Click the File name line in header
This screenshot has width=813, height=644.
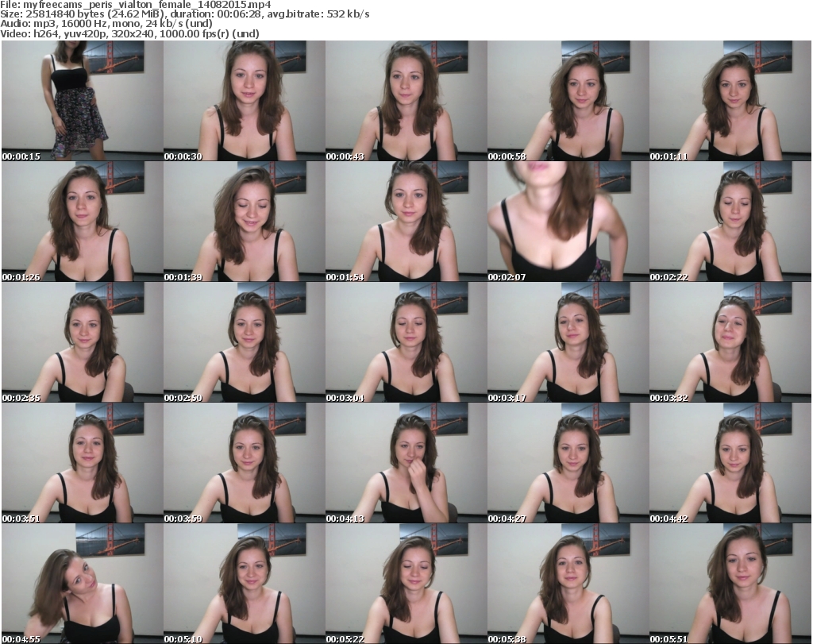coord(135,5)
